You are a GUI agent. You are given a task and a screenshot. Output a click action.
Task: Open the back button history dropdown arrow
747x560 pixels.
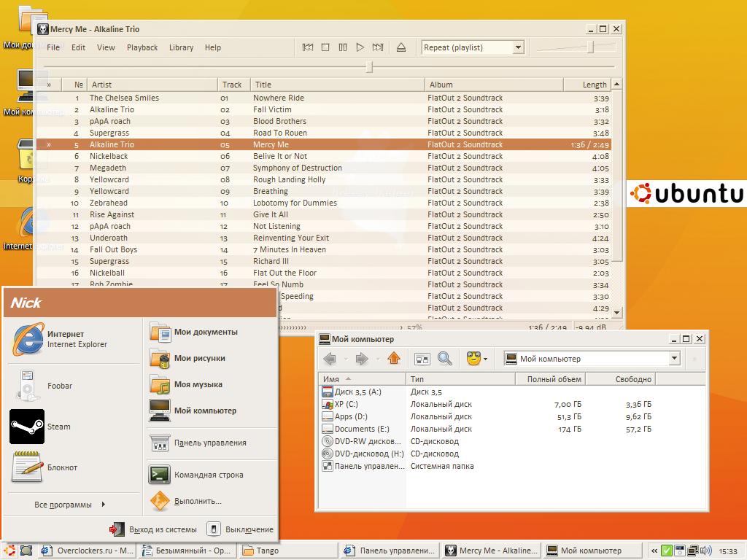click(345, 359)
